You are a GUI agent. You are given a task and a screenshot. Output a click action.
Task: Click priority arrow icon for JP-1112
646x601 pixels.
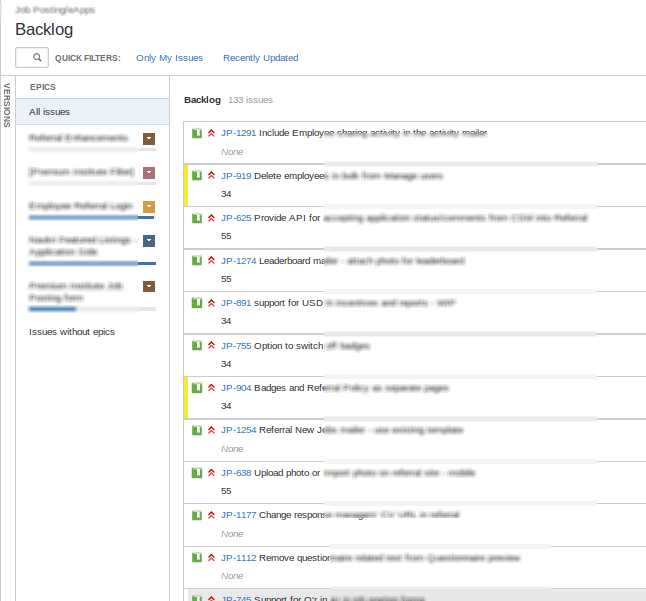211,557
